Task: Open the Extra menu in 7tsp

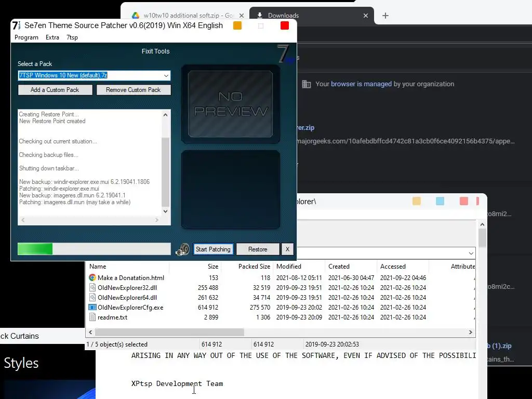Action: coord(52,37)
